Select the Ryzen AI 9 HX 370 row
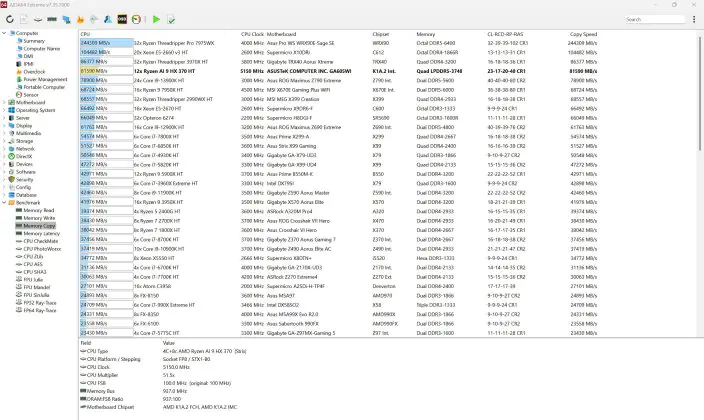This screenshot has width=704, height=420. coord(339,71)
